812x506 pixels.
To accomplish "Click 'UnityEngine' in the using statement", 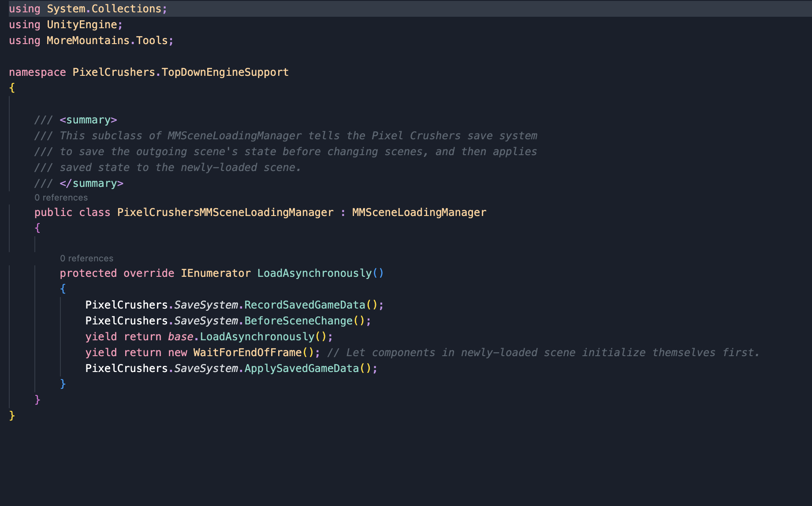I will [x=82, y=25].
